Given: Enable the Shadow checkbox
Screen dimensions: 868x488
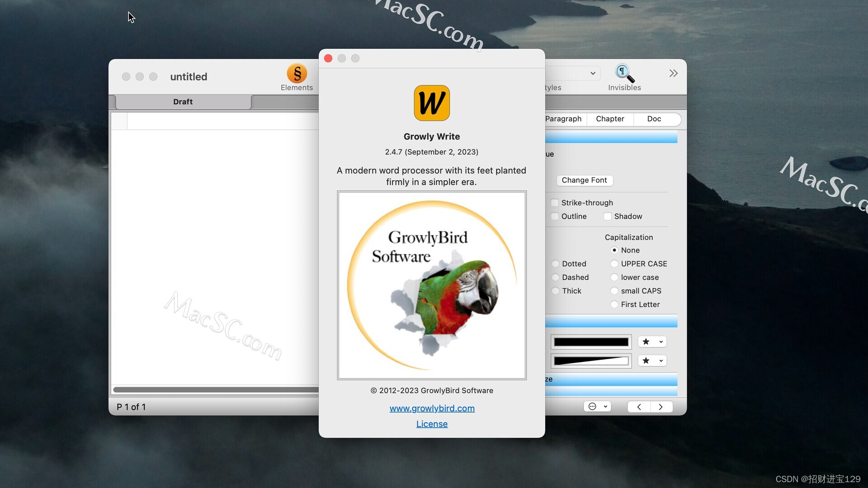Looking at the screenshot, I should (608, 216).
